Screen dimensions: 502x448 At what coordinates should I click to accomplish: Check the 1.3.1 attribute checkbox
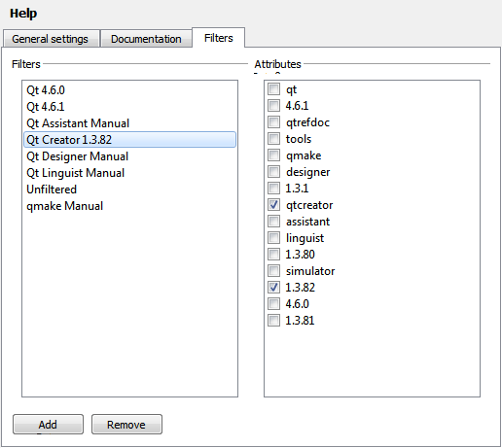[274, 189]
